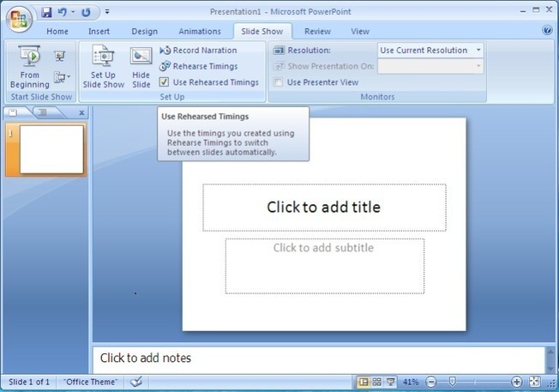Open the View ribbon tab
Screen dimensions: 559x392
coord(360,32)
